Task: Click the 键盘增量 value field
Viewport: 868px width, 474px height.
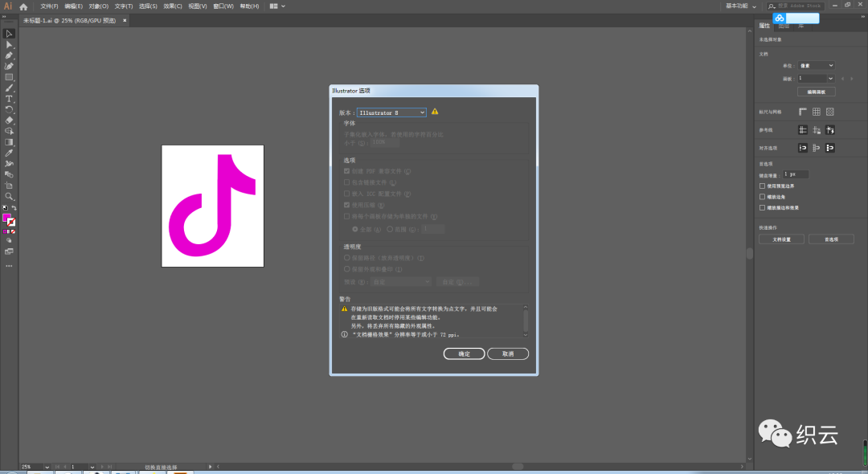Action: pos(796,174)
